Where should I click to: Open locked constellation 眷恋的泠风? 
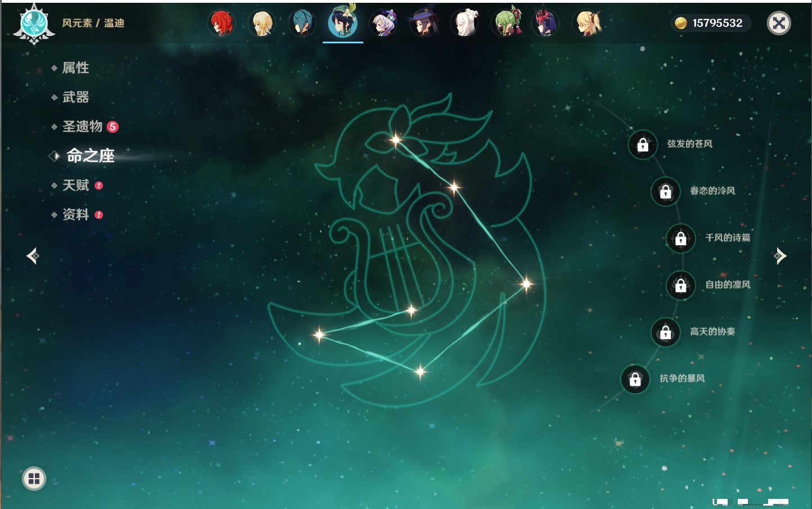665,191
